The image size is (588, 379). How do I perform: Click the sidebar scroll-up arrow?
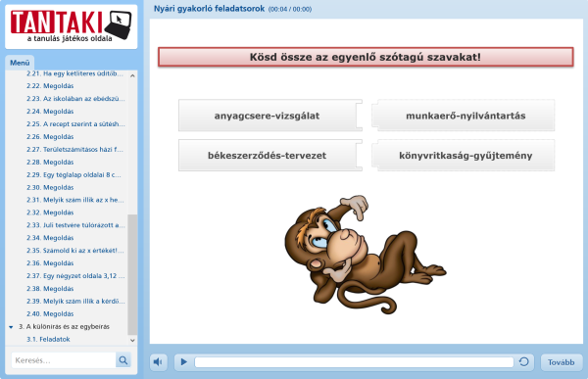(132, 75)
